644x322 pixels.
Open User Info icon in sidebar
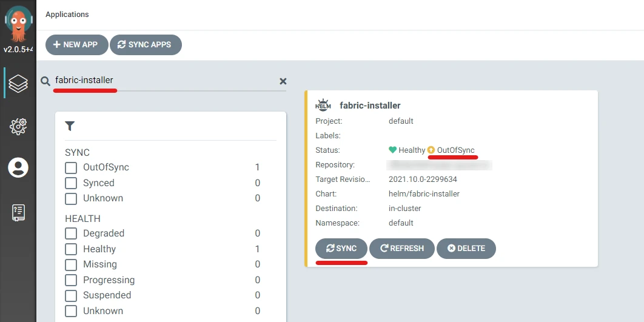[x=18, y=167]
